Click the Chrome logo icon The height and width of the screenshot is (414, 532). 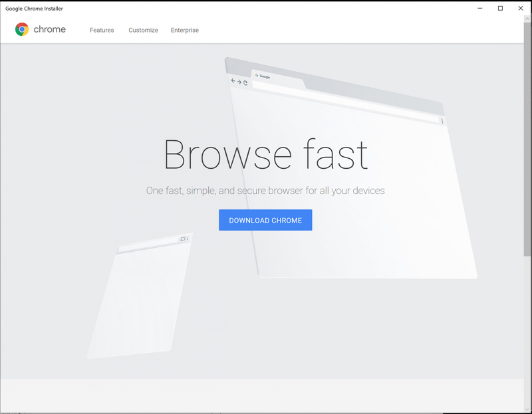(x=21, y=29)
